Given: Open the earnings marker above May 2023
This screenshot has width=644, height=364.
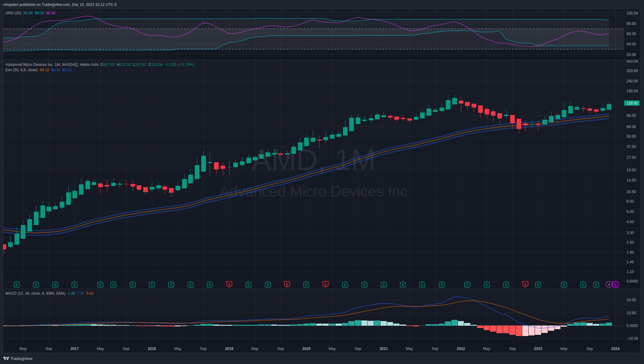Looking at the screenshot, I should [564, 284].
